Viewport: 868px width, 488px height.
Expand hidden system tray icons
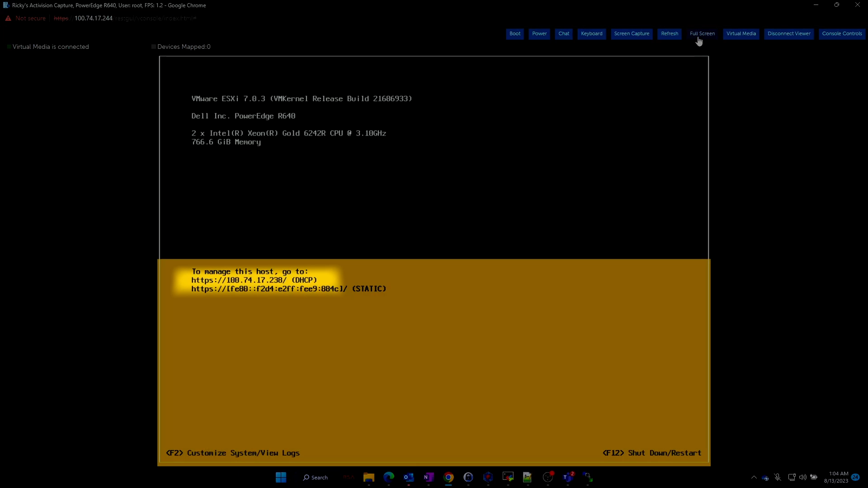[754, 477]
